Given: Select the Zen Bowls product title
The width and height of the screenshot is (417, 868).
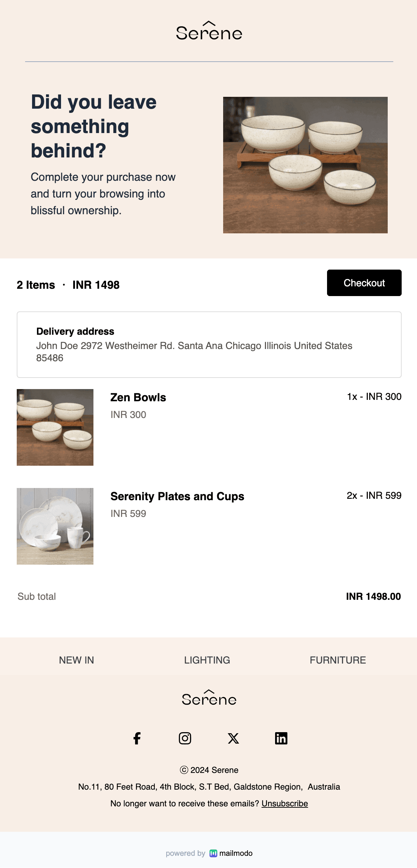Looking at the screenshot, I should tap(138, 397).
